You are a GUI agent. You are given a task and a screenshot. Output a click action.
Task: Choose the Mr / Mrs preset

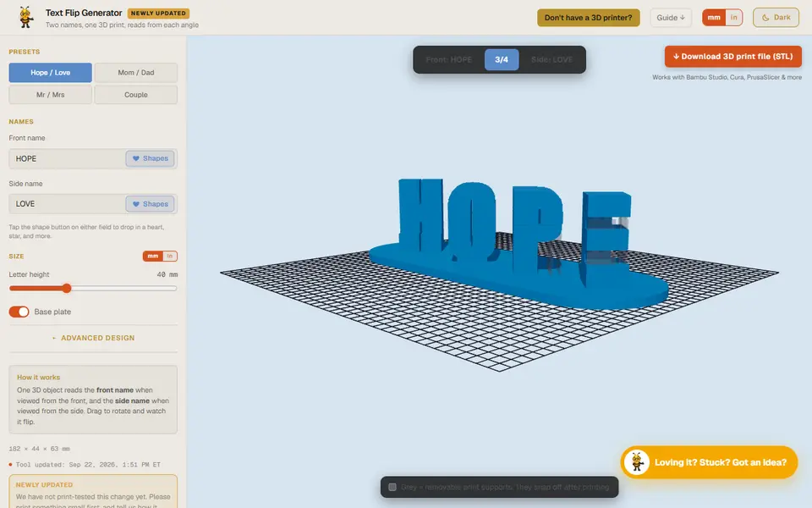tap(50, 95)
